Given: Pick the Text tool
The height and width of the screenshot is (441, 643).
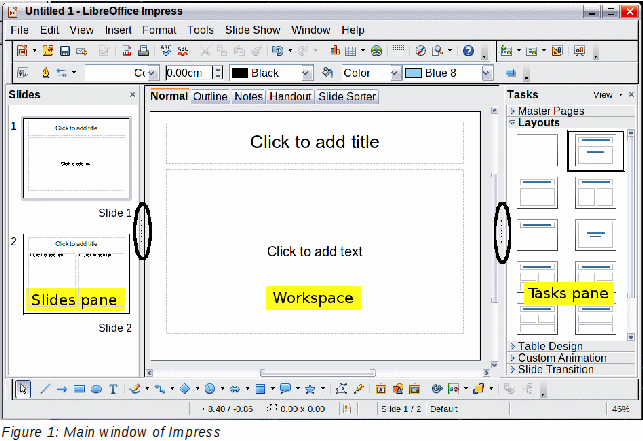Looking at the screenshot, I should coord(113,389).
